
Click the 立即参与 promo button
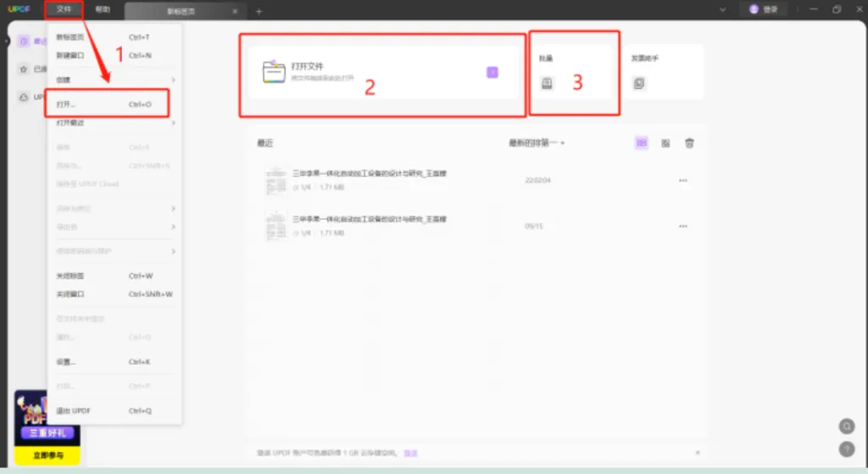pos(47,455)
